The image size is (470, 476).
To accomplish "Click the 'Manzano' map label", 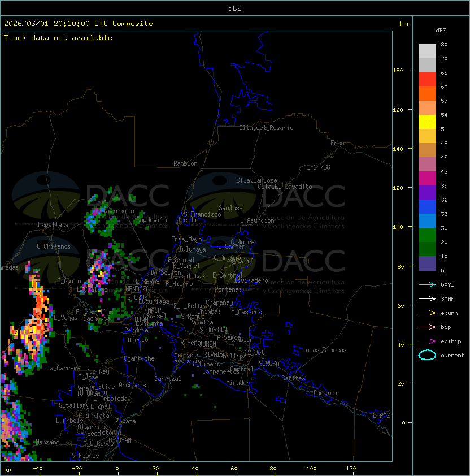I will click(x=47, y=442).
